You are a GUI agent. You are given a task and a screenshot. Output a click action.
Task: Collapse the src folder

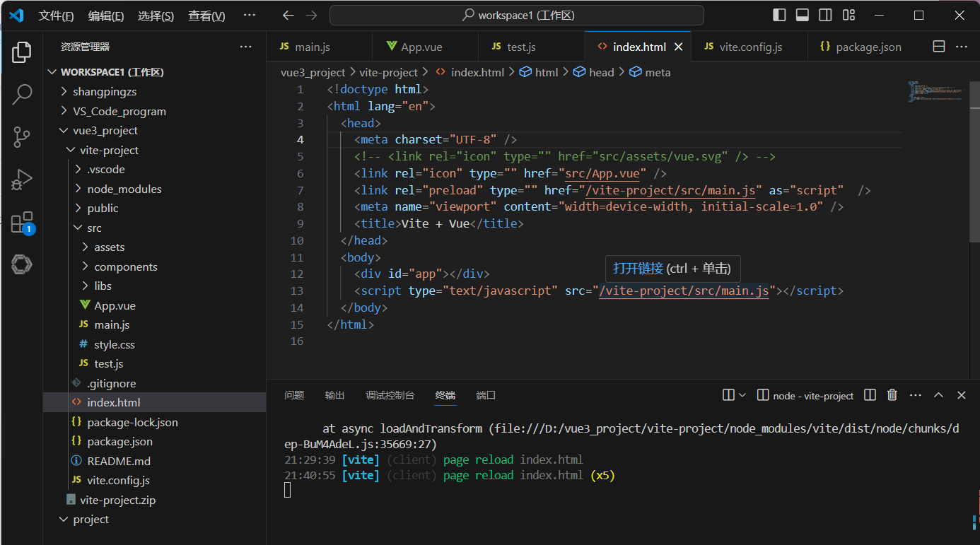pos(154,228)
